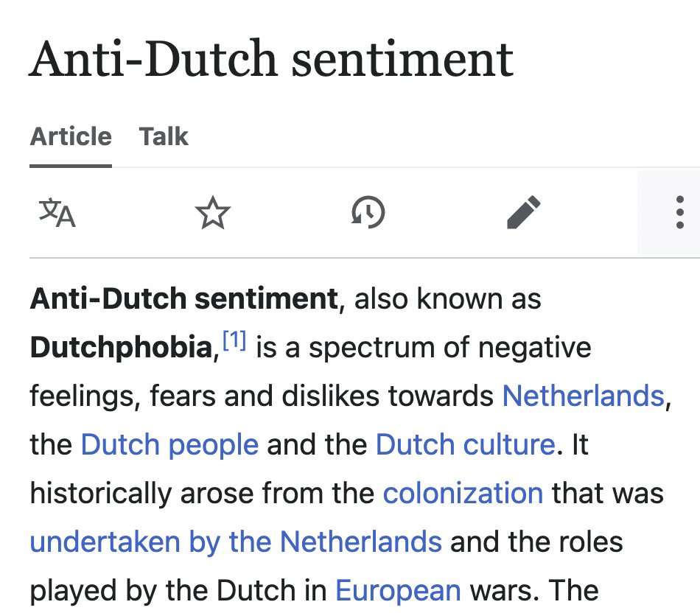Viewport: 700px width, 613px height.
Task: Expand the three-dot more options menu
Action: point(679,213)
